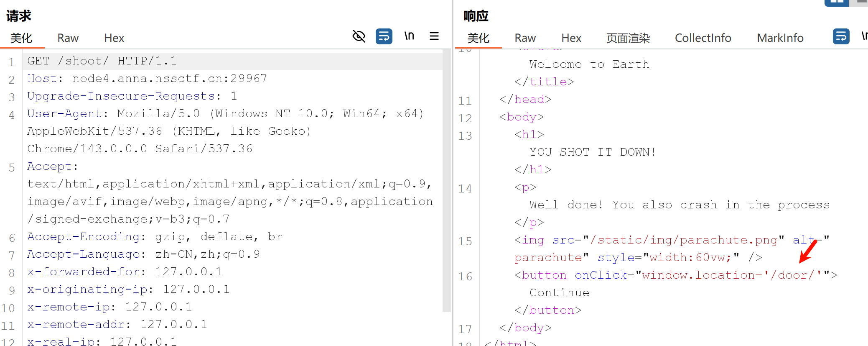Image resolution: width=868 pixels, height=346 pixels.
Task: Toggle hidden characters eye icon in request panel
Action: coord(359,36)
